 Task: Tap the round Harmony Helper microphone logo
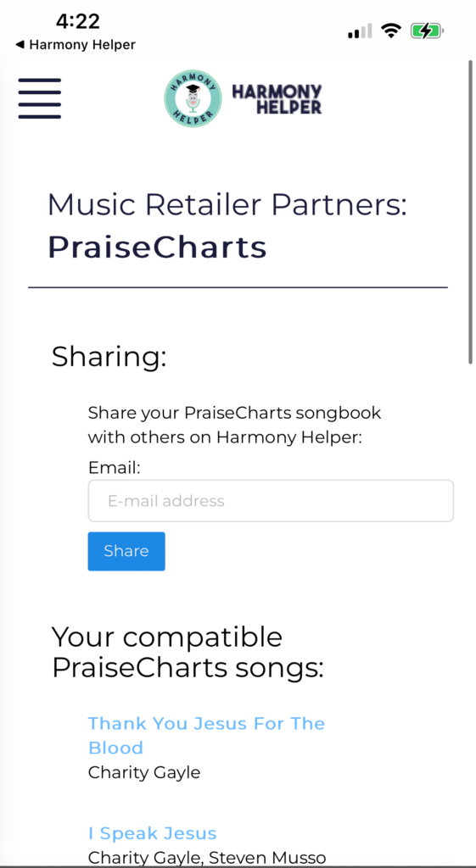click(193, 98)
